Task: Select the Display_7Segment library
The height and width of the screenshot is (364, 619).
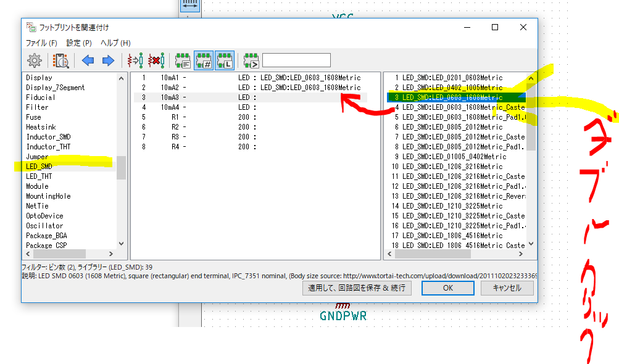Action: point(56,87)
